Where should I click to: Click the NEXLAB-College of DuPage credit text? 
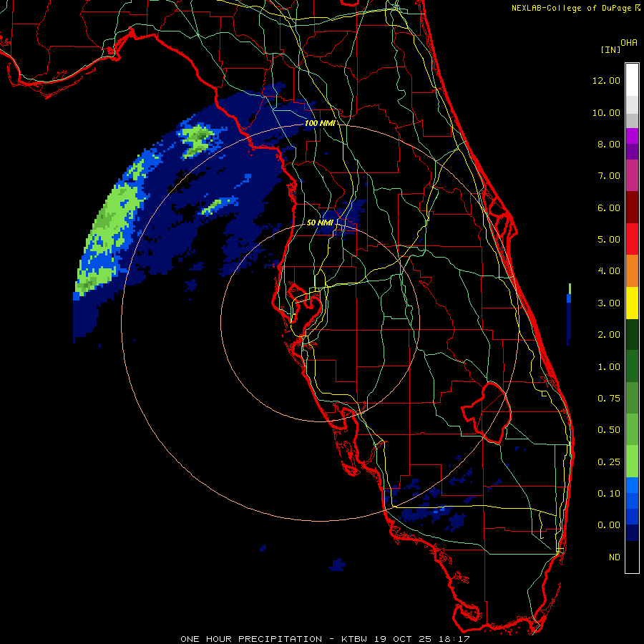coord(572,8)
